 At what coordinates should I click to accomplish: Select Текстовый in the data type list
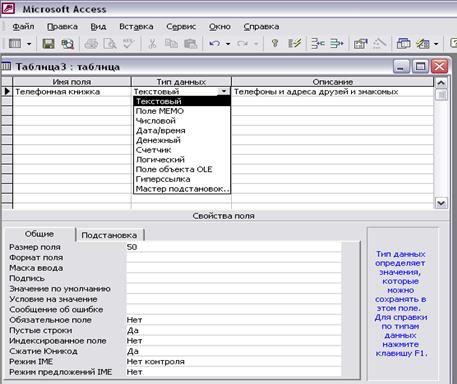182,101
